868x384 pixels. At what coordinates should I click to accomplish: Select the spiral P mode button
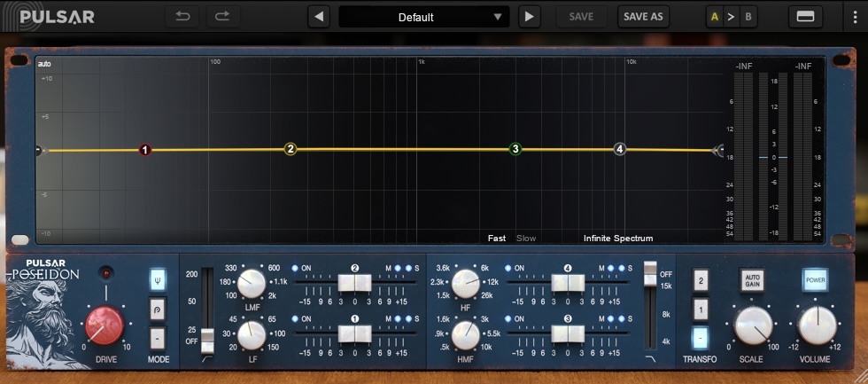pos(158,310)
